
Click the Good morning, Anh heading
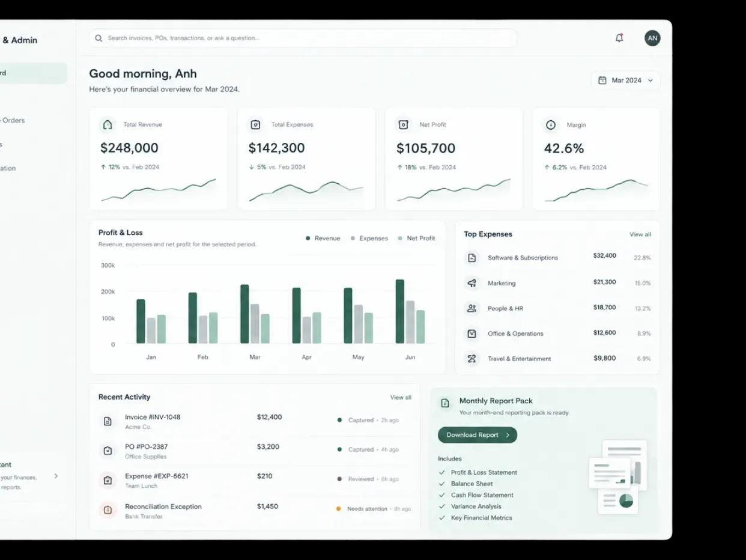click(143, 74)
